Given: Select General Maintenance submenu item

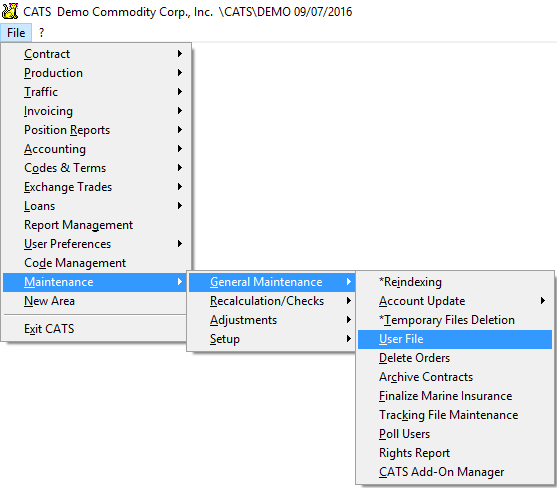Looking at the screenshot, I should (x=272, y=282).
